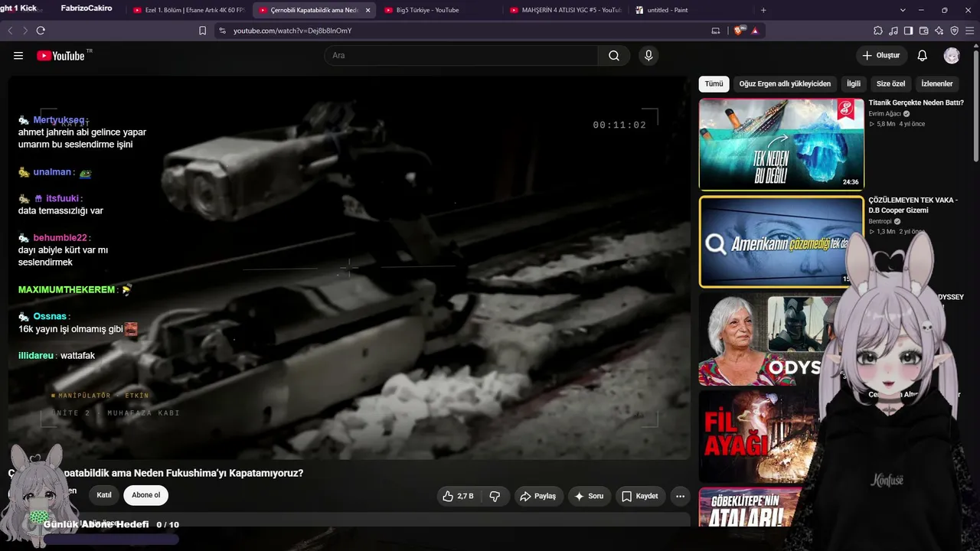Click the Brave Rewards triangle icon

pyautogui.click(x=755, y=31)
